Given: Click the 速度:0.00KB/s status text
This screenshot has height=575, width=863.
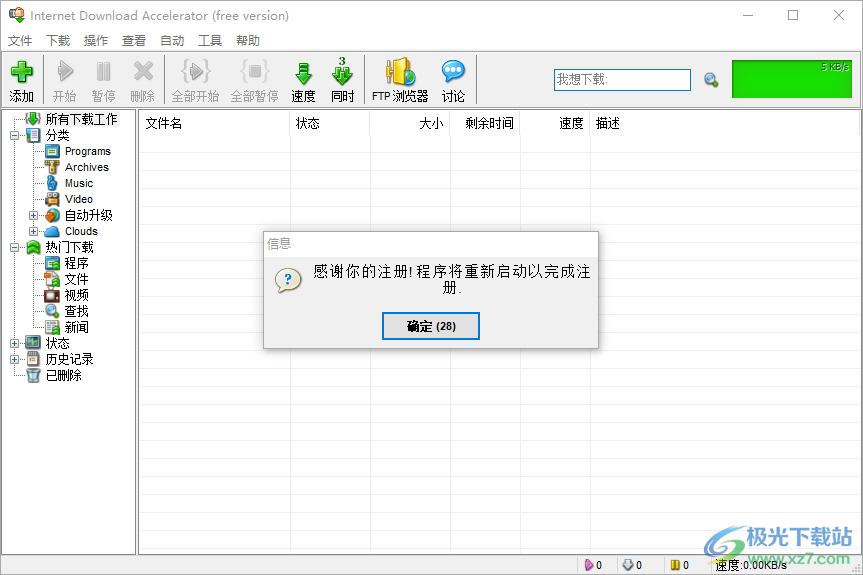Looking at the screenshot, I should 751,565.
